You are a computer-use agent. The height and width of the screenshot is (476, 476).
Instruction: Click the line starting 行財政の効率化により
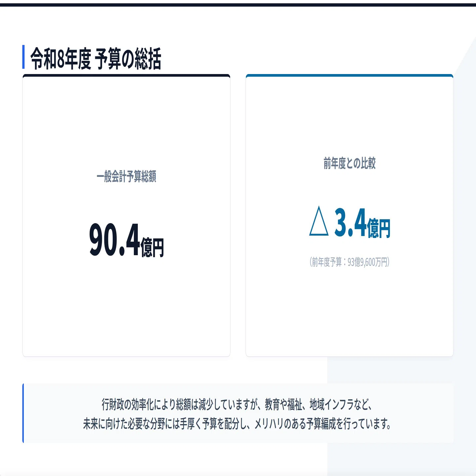tap(237, 404)
